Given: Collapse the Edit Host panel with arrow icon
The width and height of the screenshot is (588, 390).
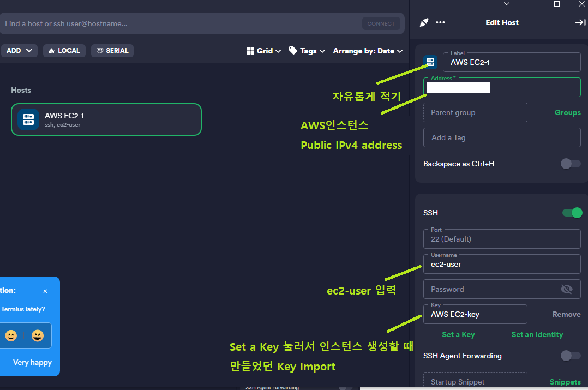Looking at the screenshot, I should click(580, 22).
